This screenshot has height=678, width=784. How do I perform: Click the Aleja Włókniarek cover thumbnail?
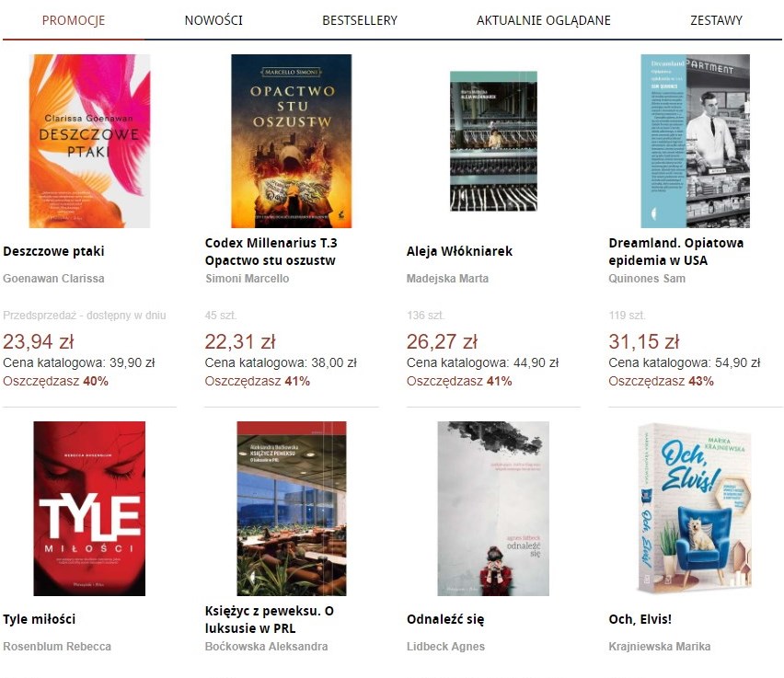[493, 141]
